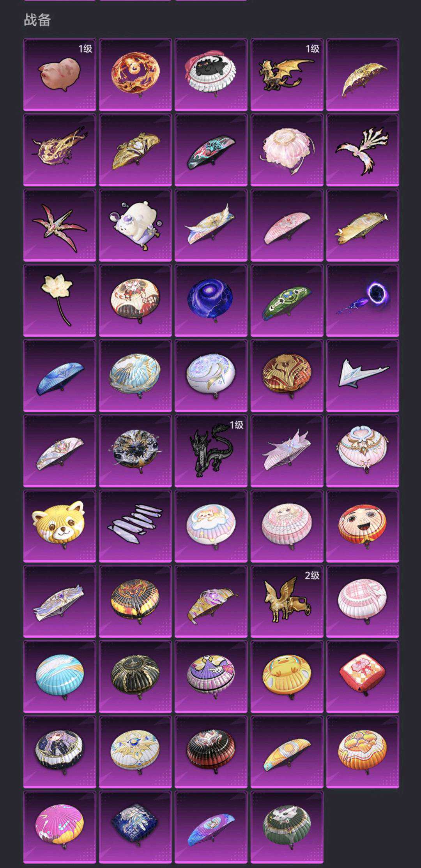Screen dimensions: 421x868
Task: Select the green jade shield glider
Action: coord(287,300)
